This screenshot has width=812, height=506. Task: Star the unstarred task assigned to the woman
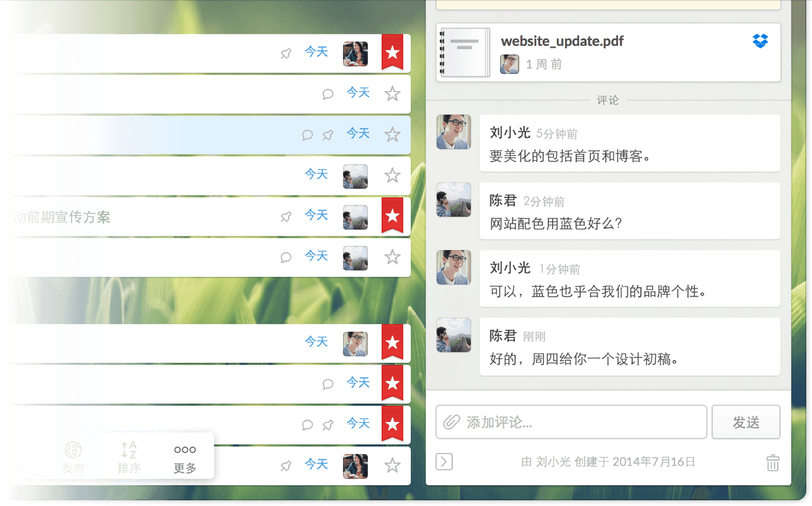click(393, 465)
